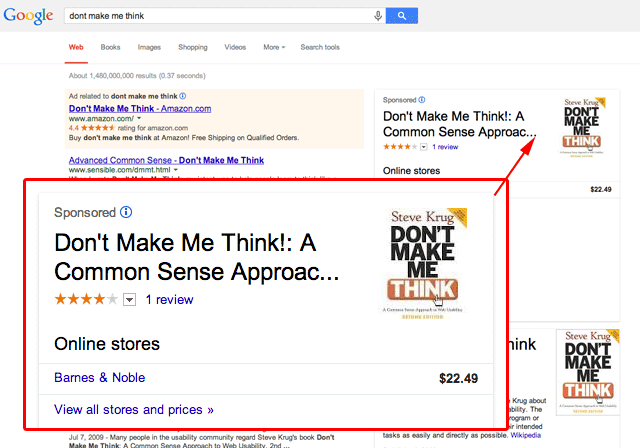
Task: Click the enlarged Sponsored info icon inside the callout
Action: coord(126,212)
